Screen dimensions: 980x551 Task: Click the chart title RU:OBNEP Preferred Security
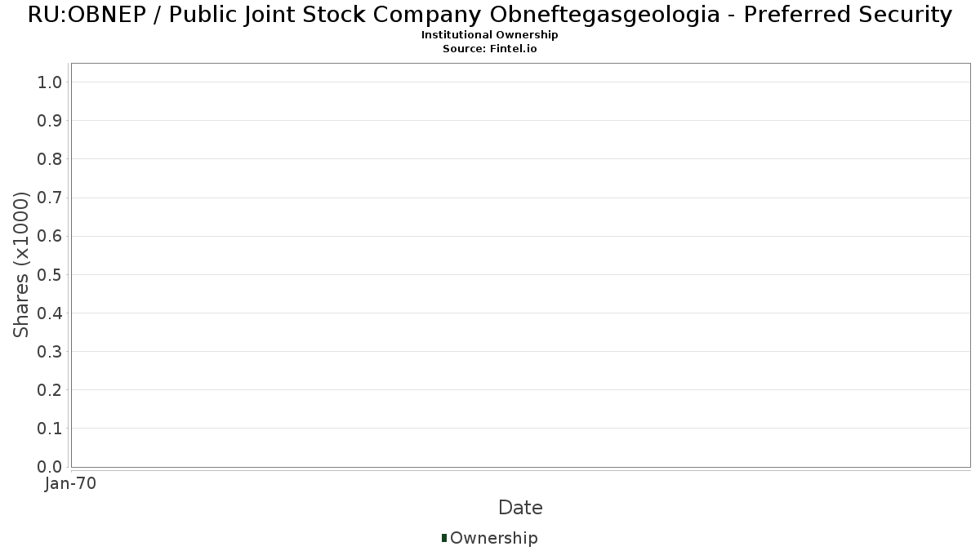click(x=490, y=15)
